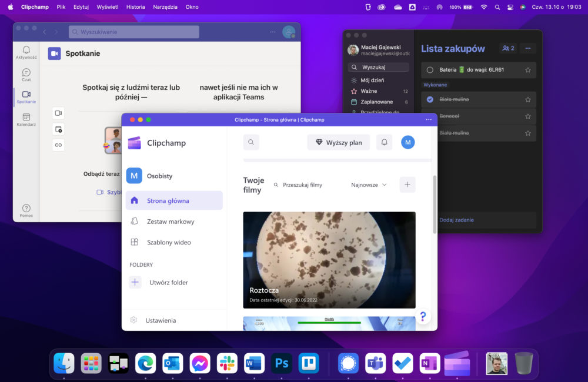This screenshot has width=588, height=382.
Task: Select the Osobisty workspace
Action: click(150, 176)
